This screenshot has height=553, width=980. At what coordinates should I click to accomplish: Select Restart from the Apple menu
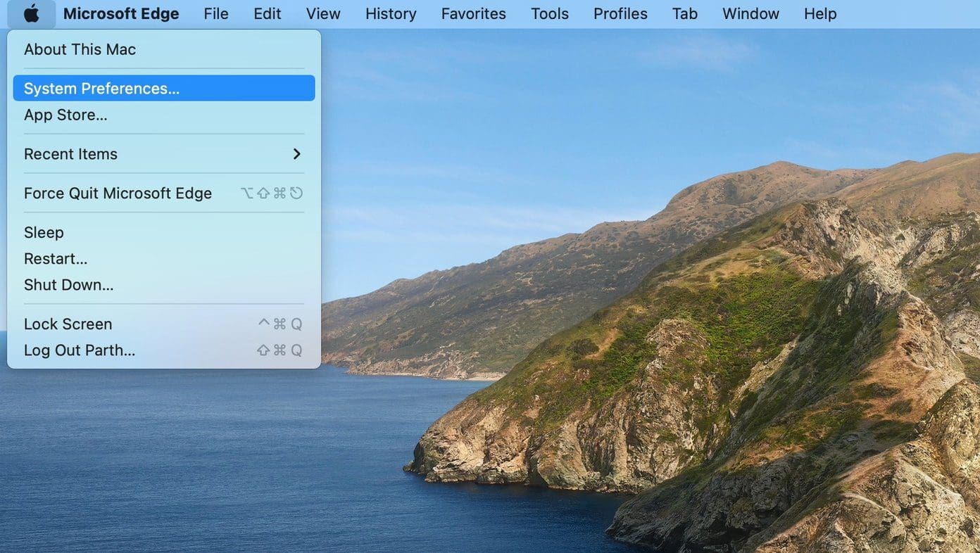click(x=164, y=259)
